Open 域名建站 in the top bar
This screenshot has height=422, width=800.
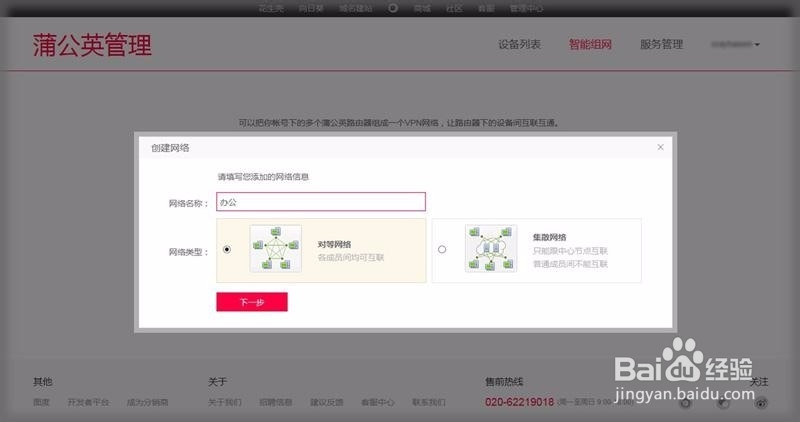[x=356, y=9]
